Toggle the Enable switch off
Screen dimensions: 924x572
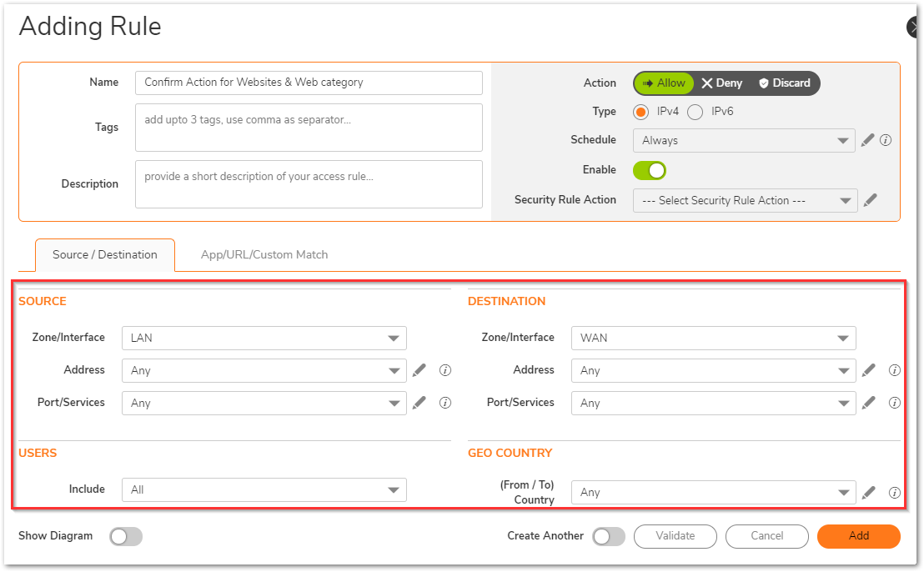point(650,170)
